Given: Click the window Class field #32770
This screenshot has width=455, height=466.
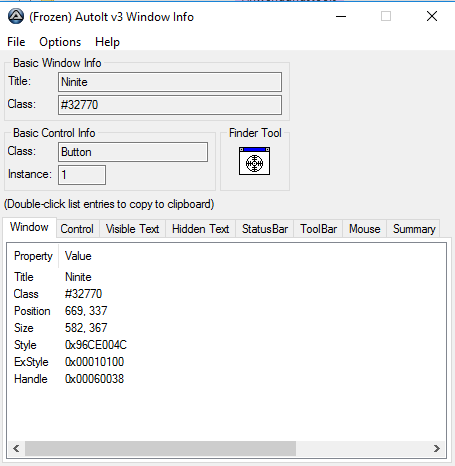Looking at the screenshot, I should coord(170,105).
